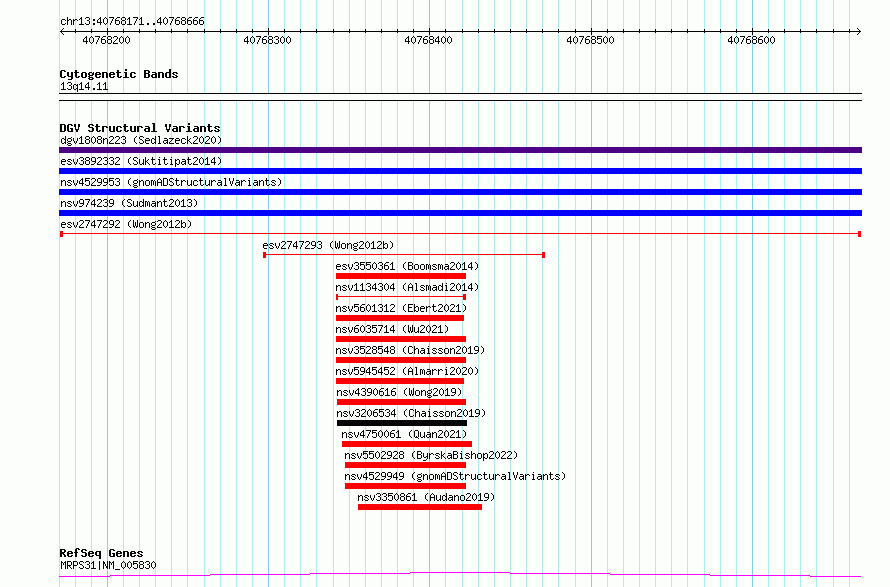Image resolution: width=890 pixels, height=587 pixels.
Task: Open variant nsv3206534 (Chaisson2019) label
Action: pyautogui.click(x=412, y=413)
